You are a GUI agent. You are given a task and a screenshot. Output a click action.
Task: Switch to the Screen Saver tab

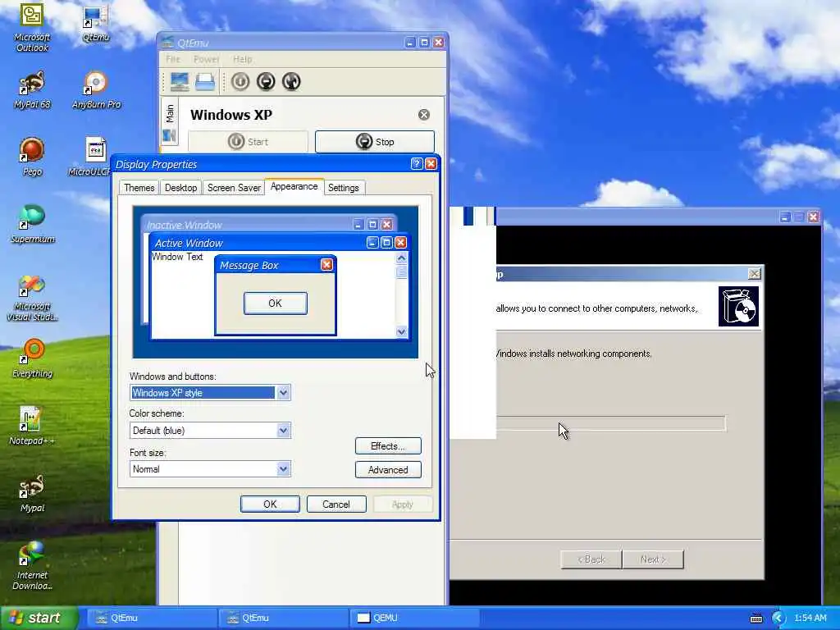coord(234,188)
